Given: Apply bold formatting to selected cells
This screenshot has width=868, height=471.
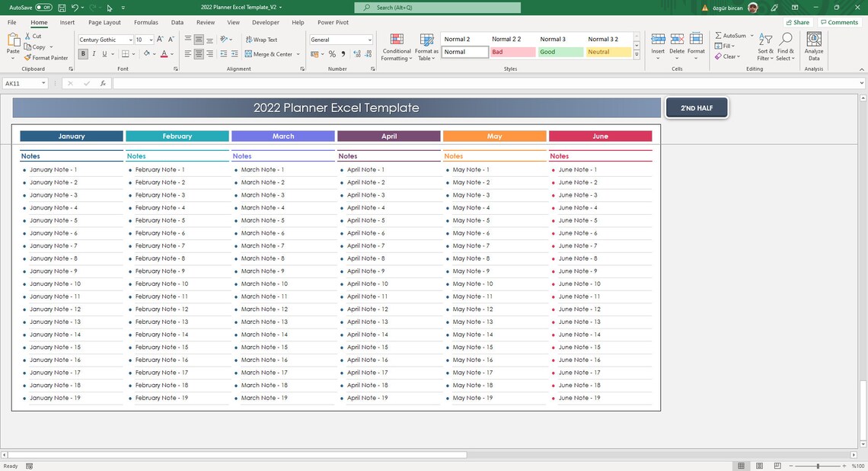Looking at the screenshot, I should pyautogui.click(x=83, y=53).
